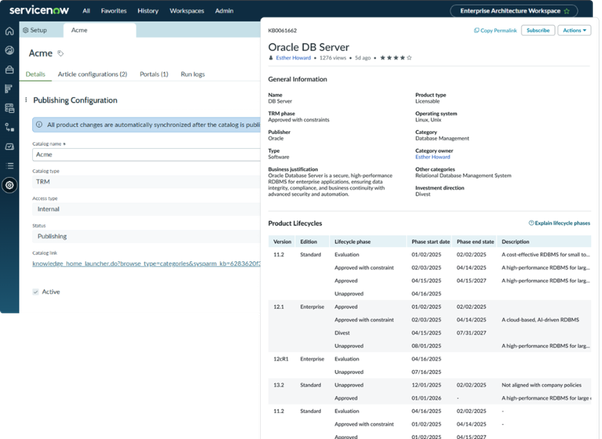This screenshot has width=602, height=439.
Task: Open the knowledge_home_launcher catalog link
Action: click(x=146, y=264)
